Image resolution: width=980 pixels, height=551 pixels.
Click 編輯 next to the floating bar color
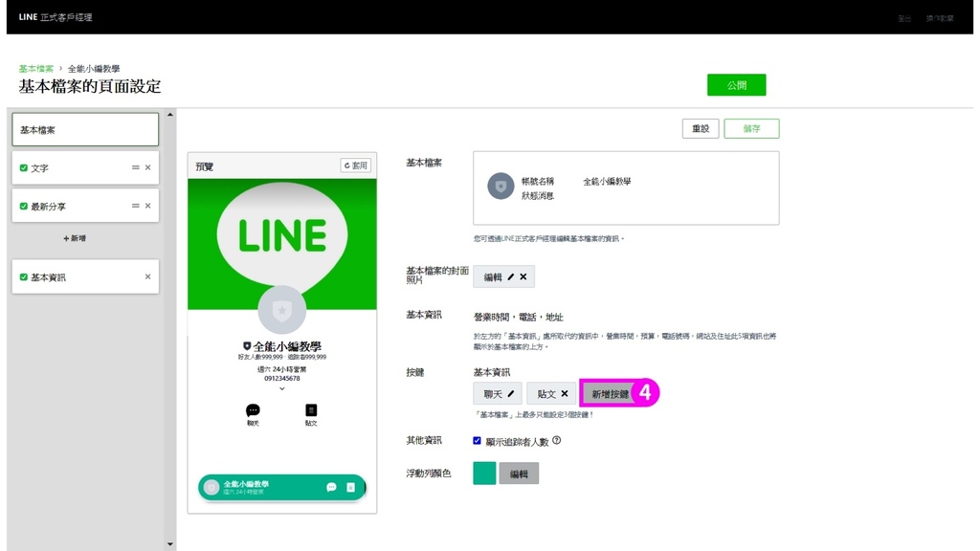tap(519, 474)
